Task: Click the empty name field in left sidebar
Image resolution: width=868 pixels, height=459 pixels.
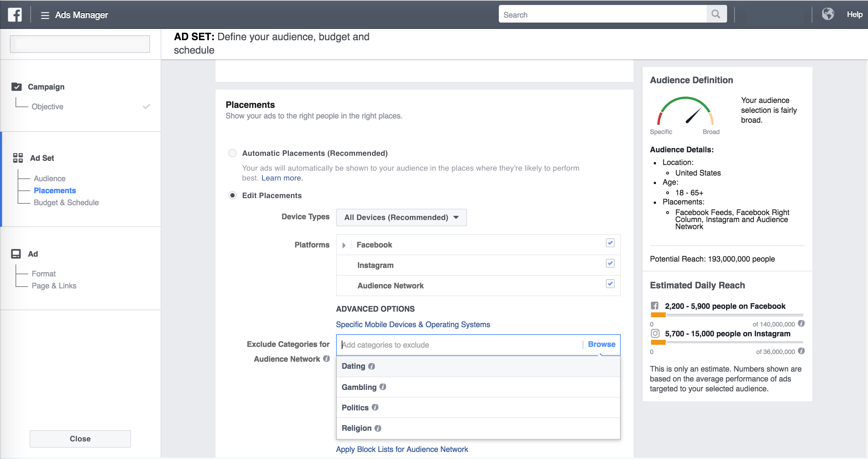Action: point(80,44)
